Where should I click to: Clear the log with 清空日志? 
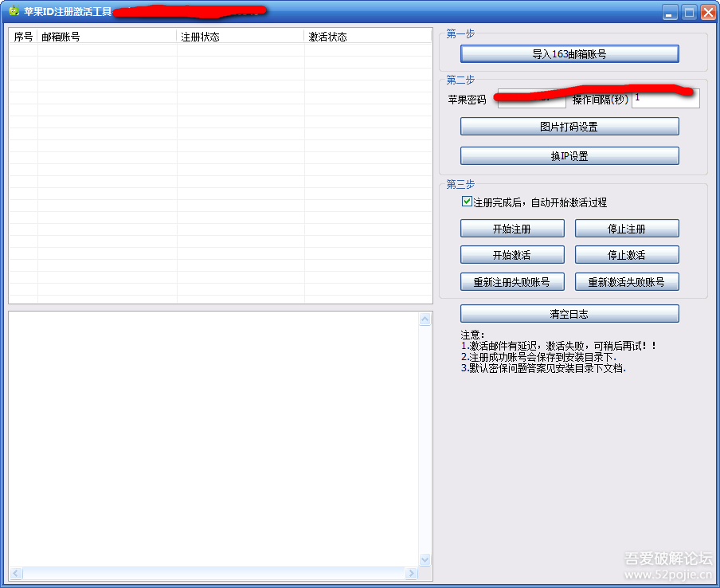(569, 313)
